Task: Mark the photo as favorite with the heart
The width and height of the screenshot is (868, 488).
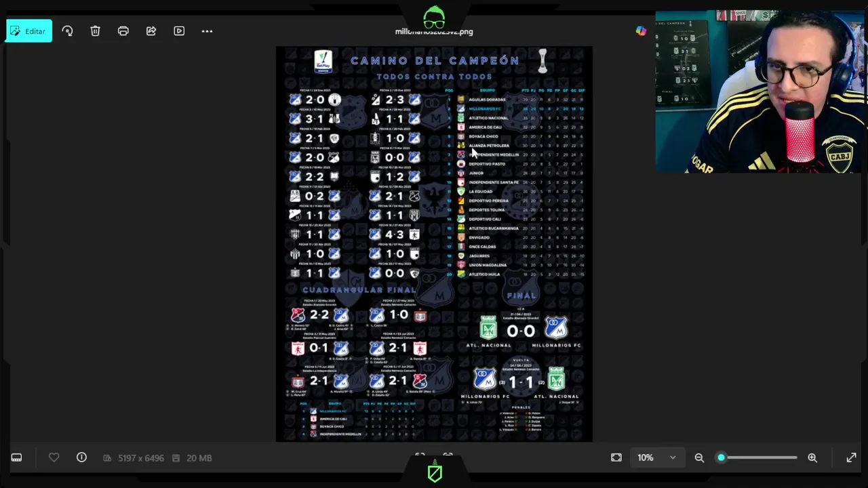Action: click(54, 458)
